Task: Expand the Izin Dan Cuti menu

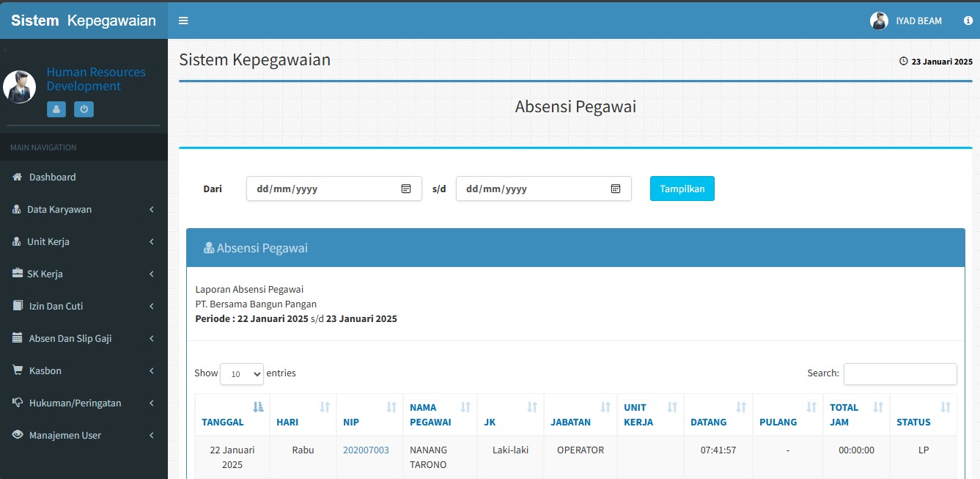Action: [x=84, y=307]
